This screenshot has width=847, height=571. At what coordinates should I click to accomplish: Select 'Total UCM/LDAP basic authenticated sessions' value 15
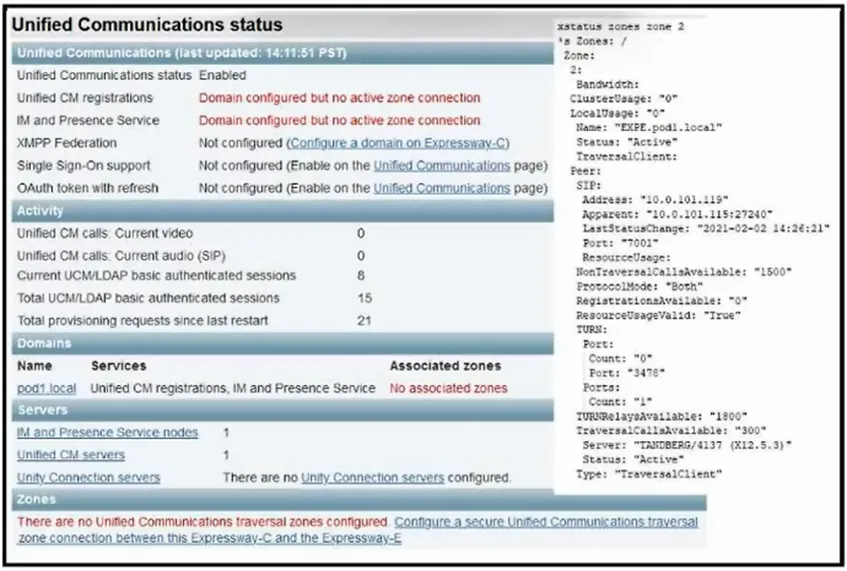tap(365, 299)
